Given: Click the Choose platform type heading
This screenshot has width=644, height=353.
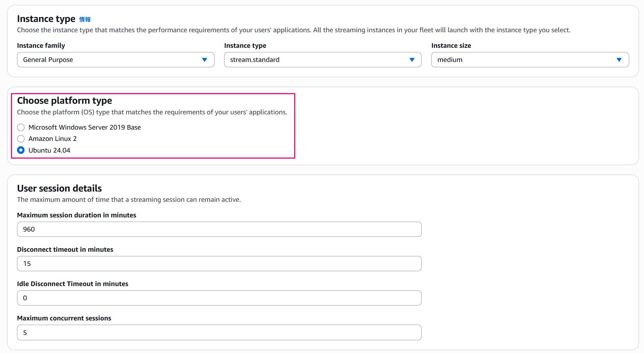Looking at the screenshot, I should [x=64, y=101].
